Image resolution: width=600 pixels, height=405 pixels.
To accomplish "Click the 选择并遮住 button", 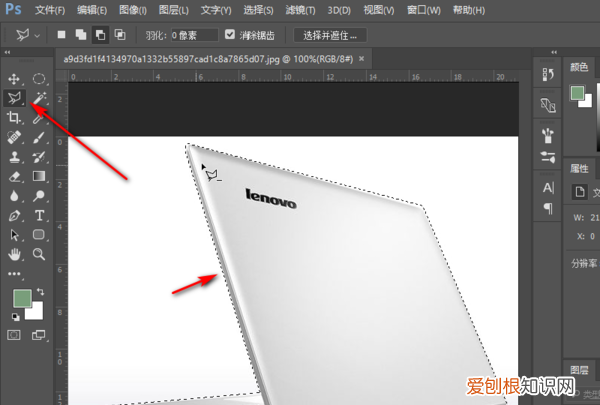I will [x=330, y=35].
